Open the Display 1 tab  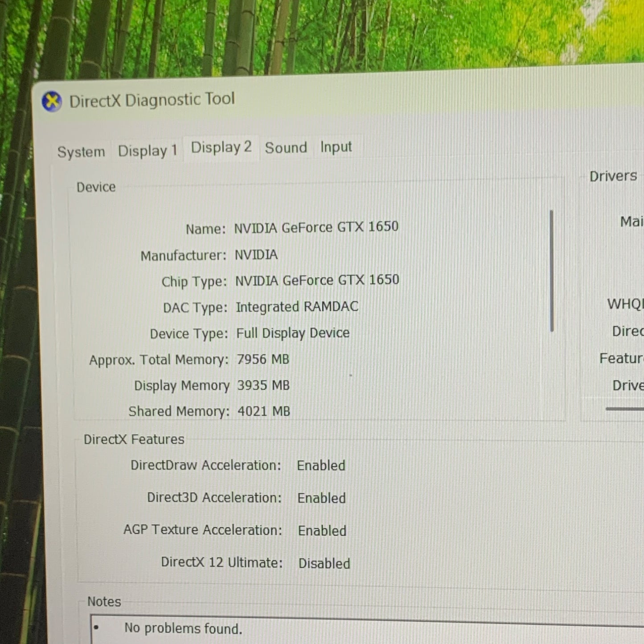[148, 151]
